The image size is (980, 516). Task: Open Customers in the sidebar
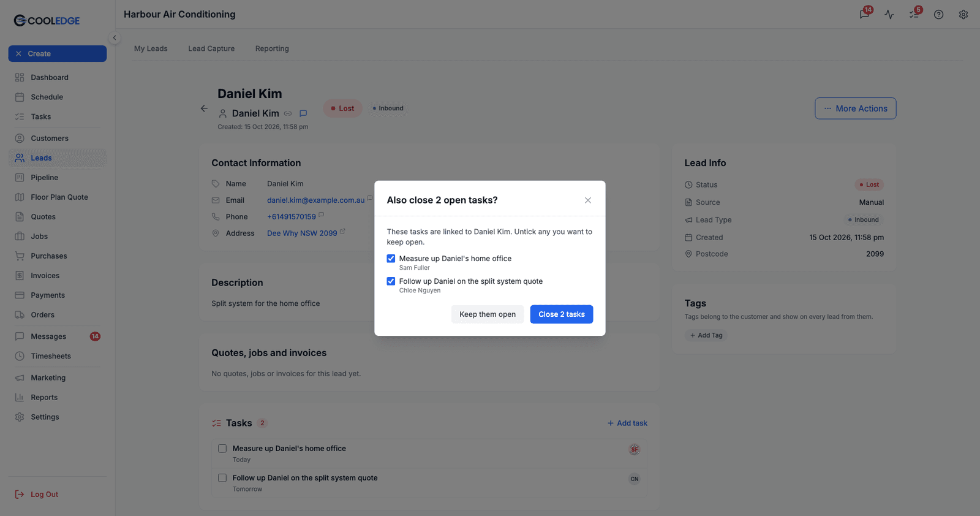coord(58,138)
